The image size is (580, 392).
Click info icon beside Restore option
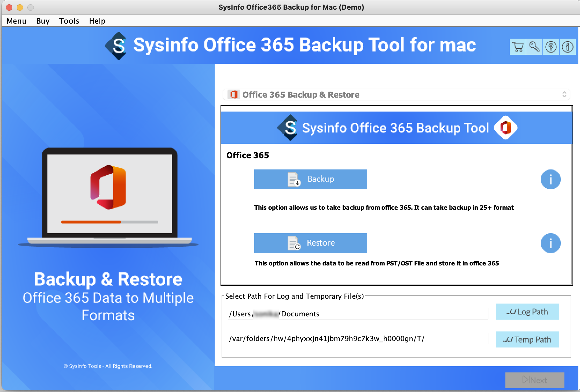point(550,243)
